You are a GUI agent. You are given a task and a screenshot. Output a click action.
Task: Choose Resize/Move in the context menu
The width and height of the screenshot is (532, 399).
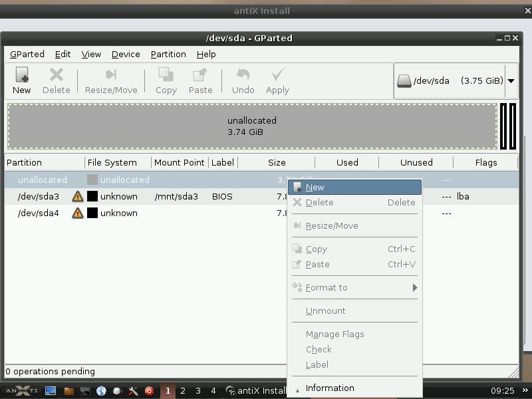355,226
